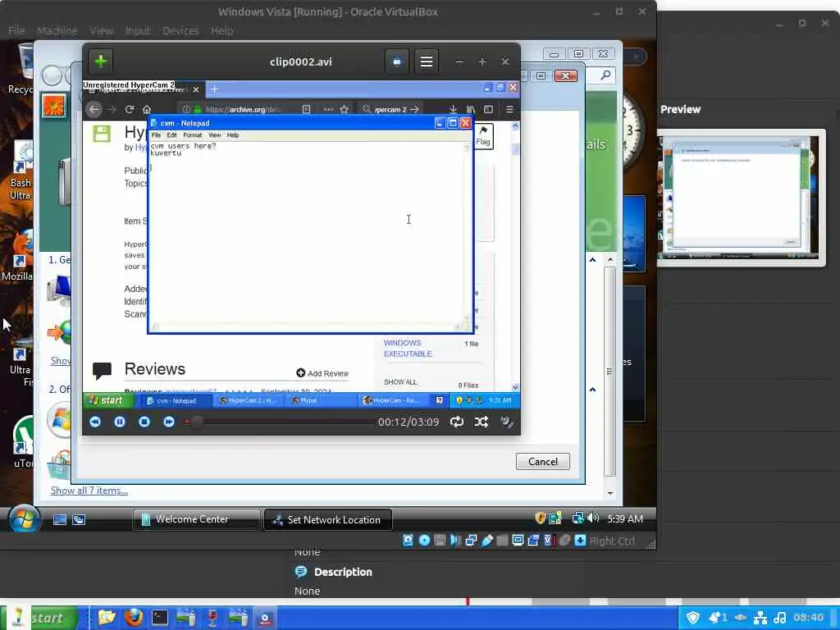
Task: Click the VM preview thumbnail in the Preview panel
Action: [x=742, y=197]
